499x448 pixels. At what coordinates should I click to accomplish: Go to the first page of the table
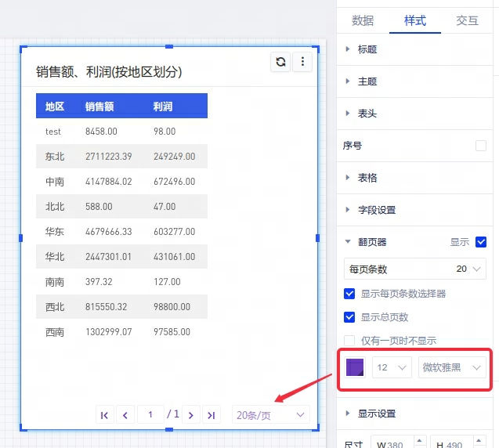(104, 415)
